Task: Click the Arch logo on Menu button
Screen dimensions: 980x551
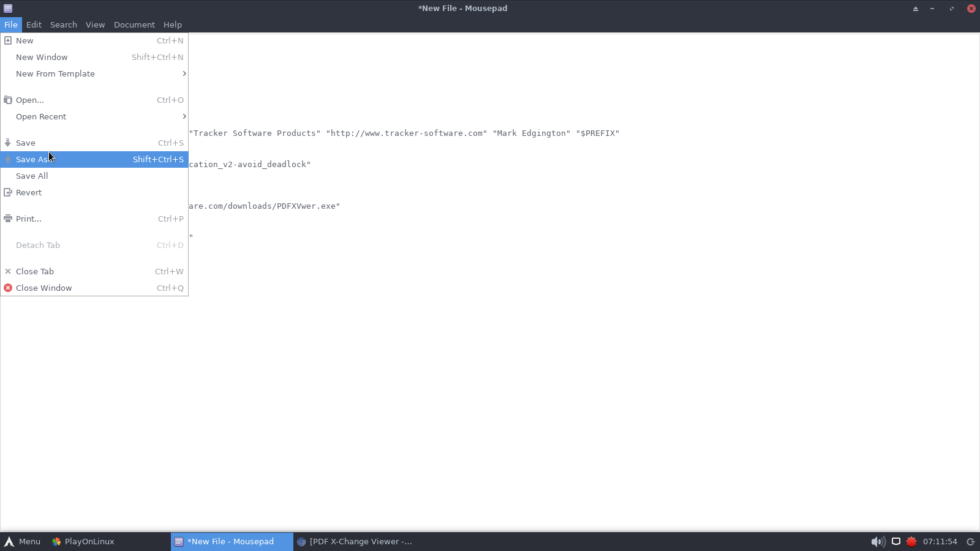Action: click(x=9, y=541)
